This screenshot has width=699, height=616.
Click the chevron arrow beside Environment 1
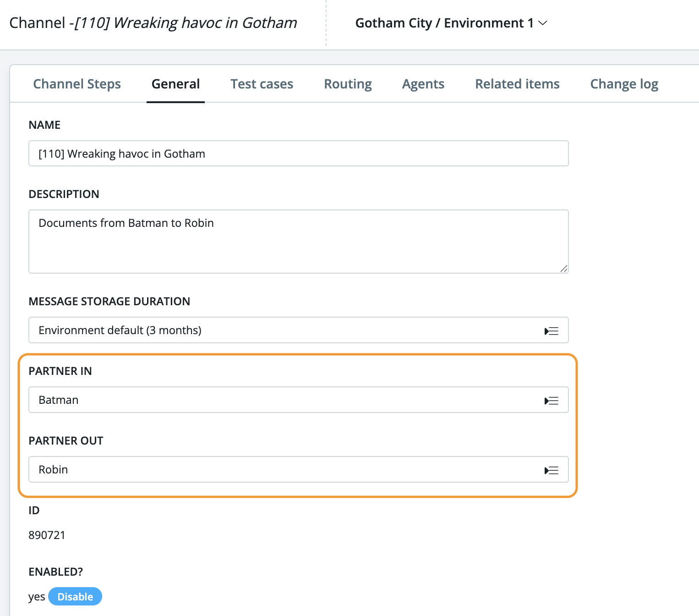coord(543,23)
